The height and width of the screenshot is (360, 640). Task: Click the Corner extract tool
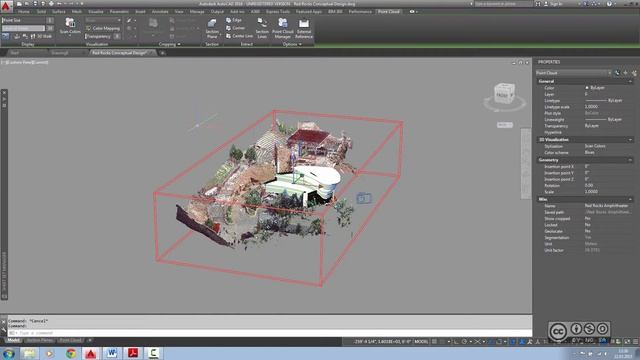tap(236, 28)
